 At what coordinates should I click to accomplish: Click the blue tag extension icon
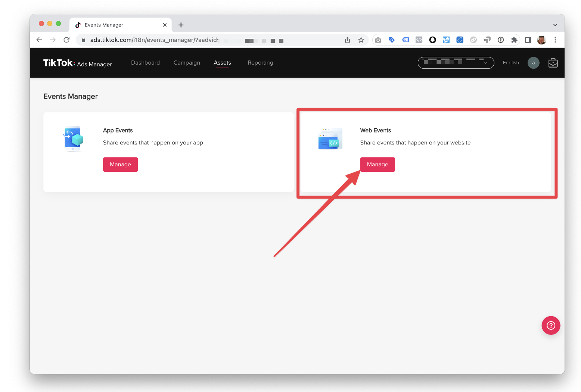point(392,40)
